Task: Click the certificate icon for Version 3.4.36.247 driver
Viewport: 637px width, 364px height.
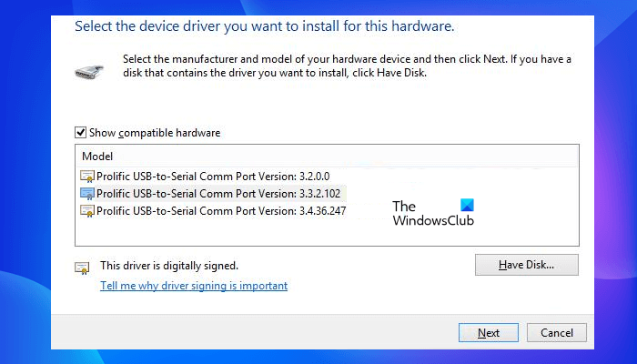Action: click(x=88, y=210)
